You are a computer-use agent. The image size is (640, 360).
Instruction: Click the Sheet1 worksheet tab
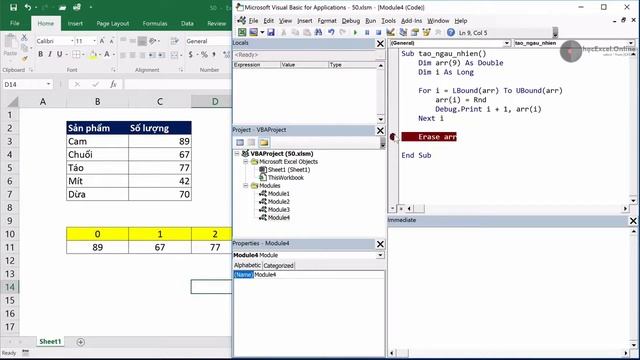(x=50, y=342)
